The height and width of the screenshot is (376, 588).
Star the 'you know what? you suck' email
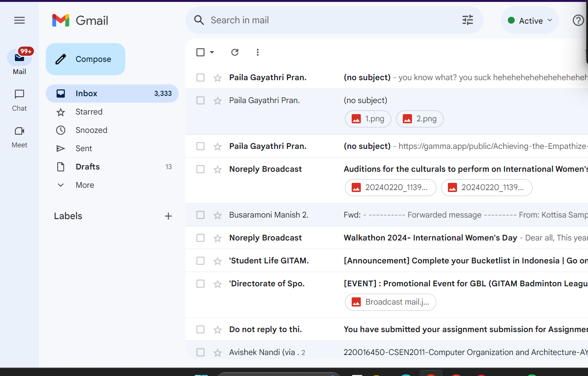[x=218, y=78]
